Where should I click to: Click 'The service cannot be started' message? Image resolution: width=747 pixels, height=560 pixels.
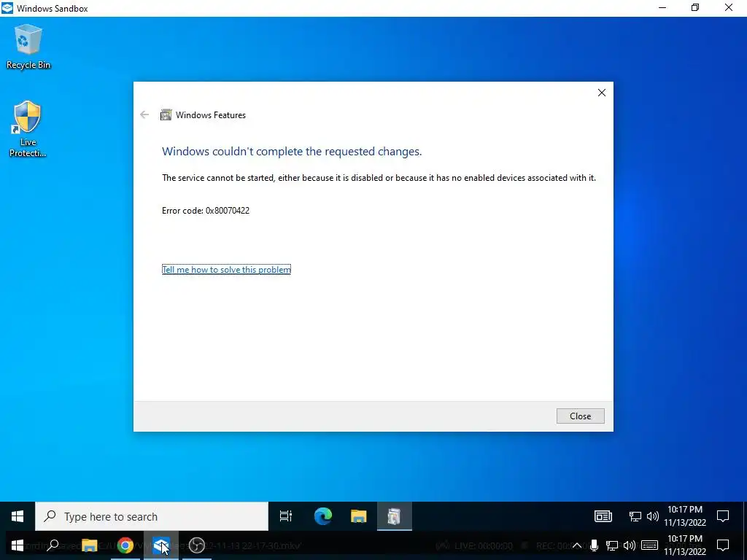tap(379, 178)
